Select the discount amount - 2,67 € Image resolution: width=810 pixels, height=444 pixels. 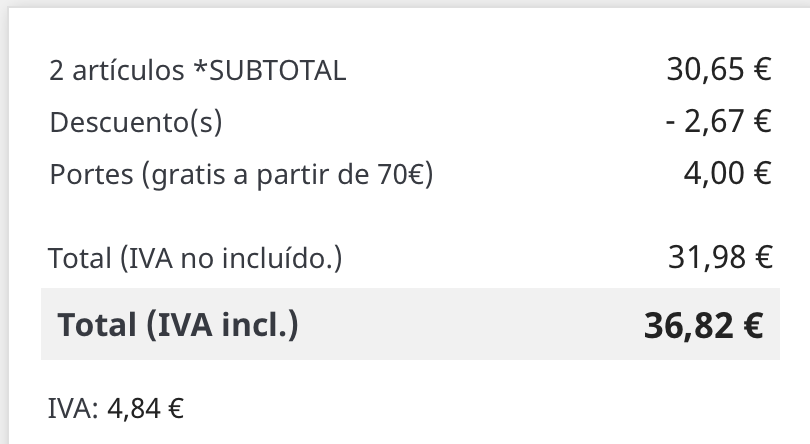(x=718, y=122)
